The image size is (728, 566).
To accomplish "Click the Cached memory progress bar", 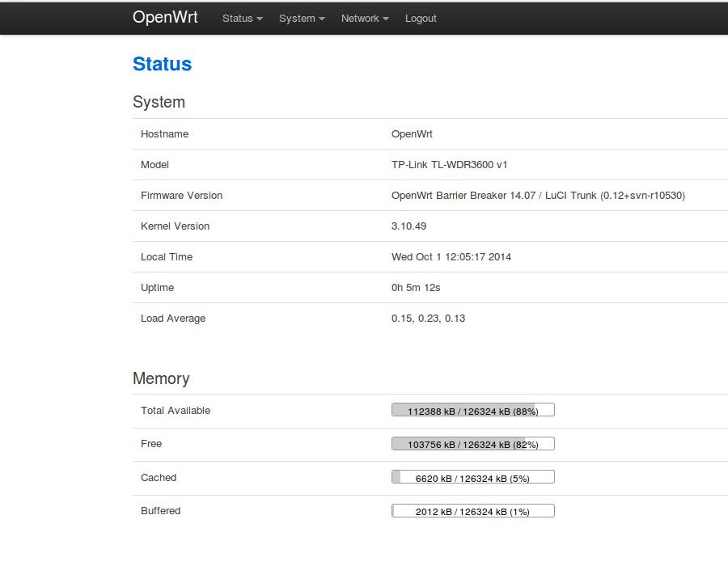I will [x=472, y=477].
